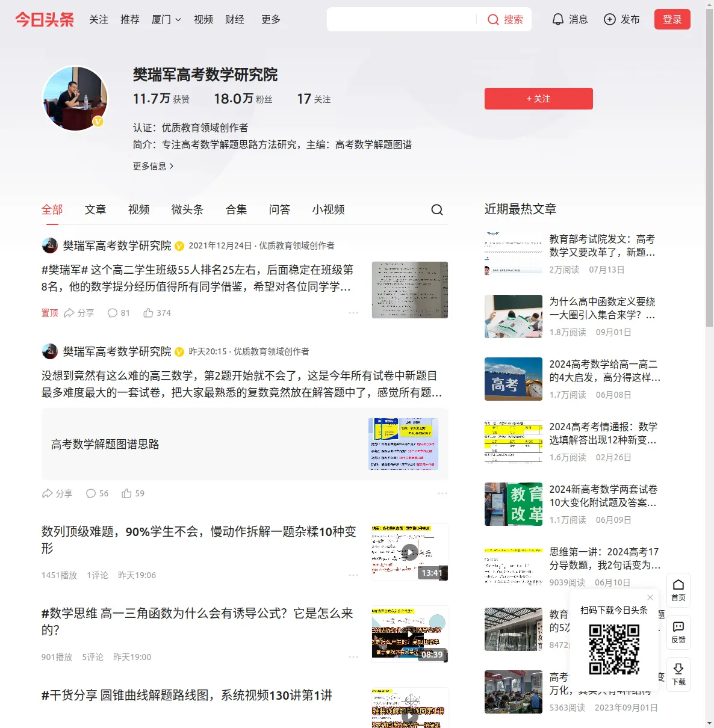Open the 厦门 city dropdown
This screenshot has width=714, height=728.
pyautogui.click(x=166, y=19)
